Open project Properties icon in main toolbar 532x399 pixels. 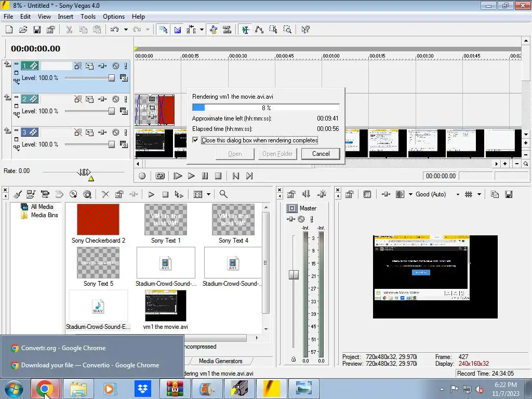tap(51, 30)
